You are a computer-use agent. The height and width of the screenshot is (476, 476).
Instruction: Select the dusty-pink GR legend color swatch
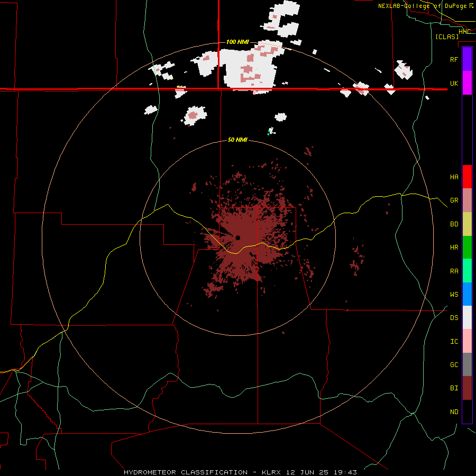pyautogui.click(x=467, y=200)
